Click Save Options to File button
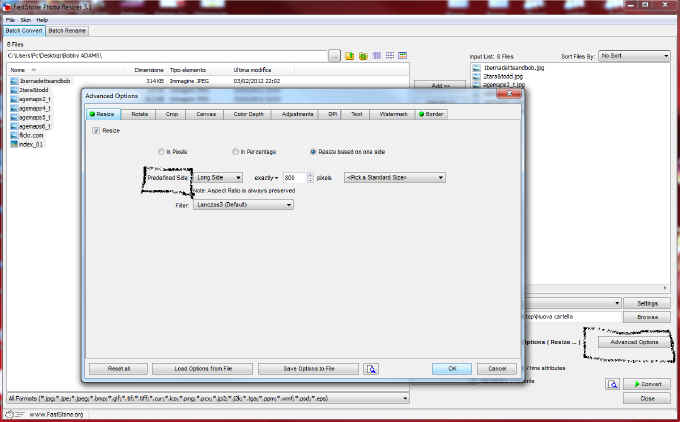This screenshot has height=422, width=680. tap(308, 369)
